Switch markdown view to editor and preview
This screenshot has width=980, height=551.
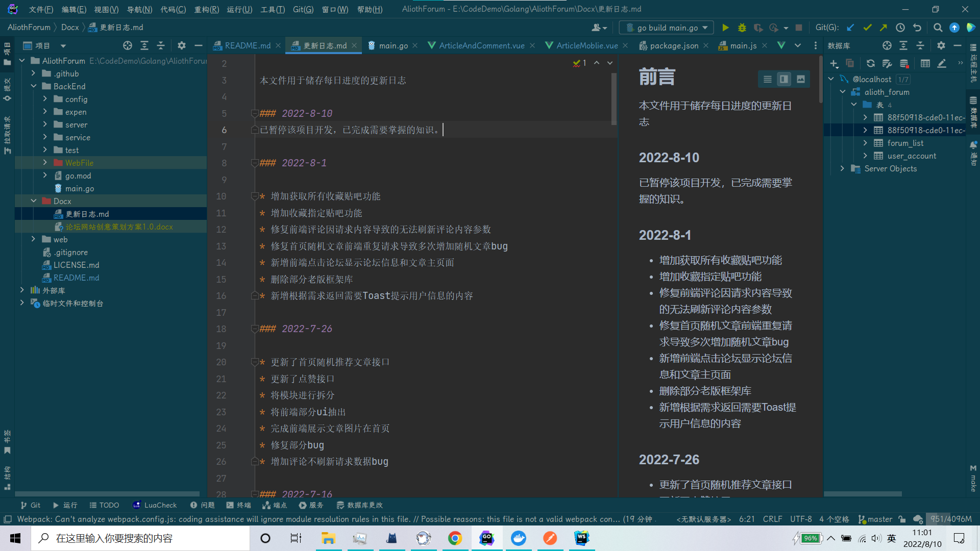point(783,79)
